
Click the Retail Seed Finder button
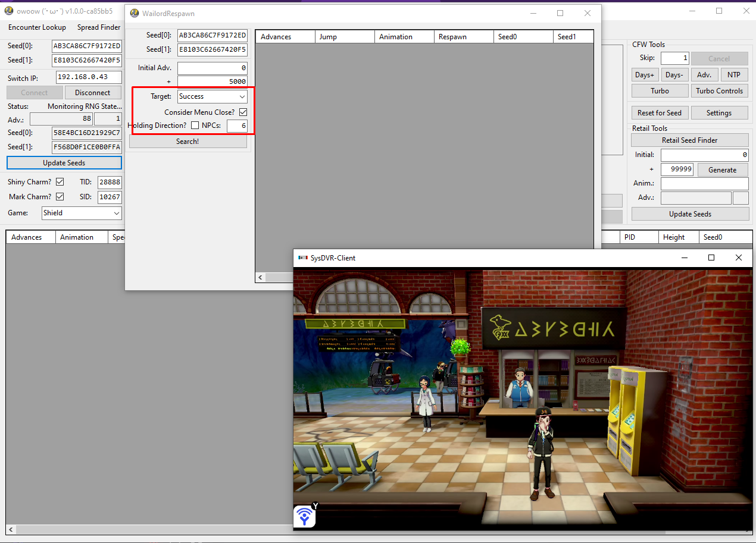690,140
